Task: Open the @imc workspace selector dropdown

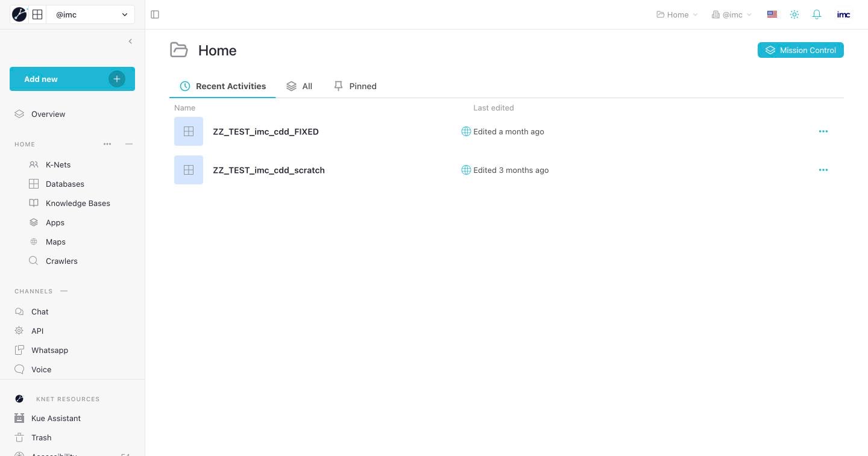Action: [x=90, y=14]
